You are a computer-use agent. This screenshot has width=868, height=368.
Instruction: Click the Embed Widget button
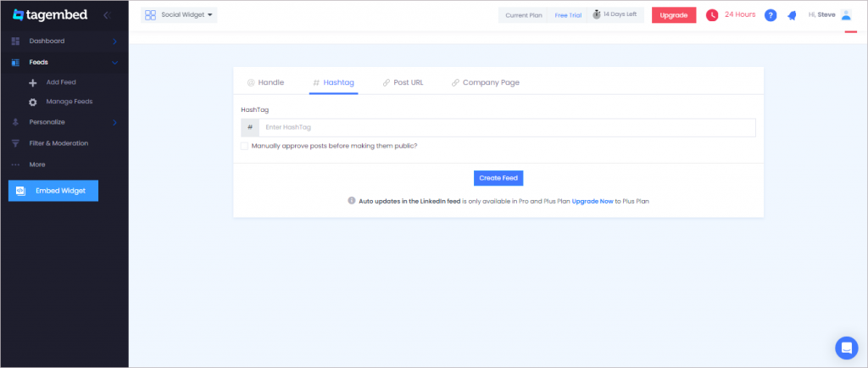click(x=53, y=191)
